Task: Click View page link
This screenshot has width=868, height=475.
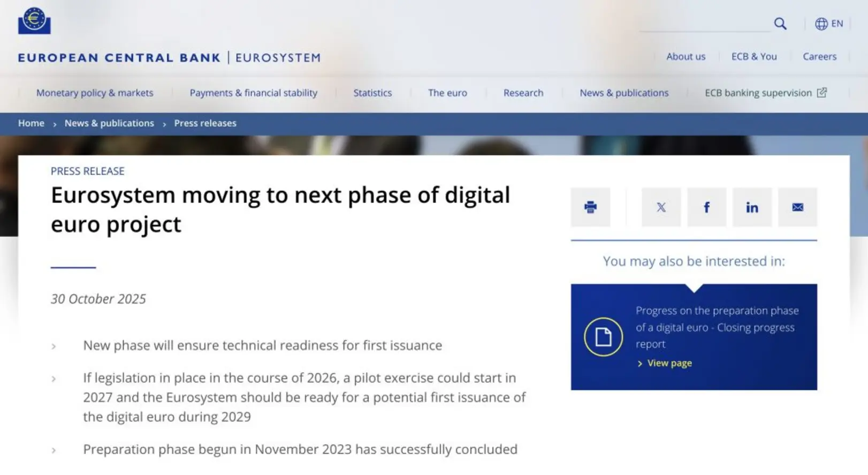Action: (x=669, y=363)
